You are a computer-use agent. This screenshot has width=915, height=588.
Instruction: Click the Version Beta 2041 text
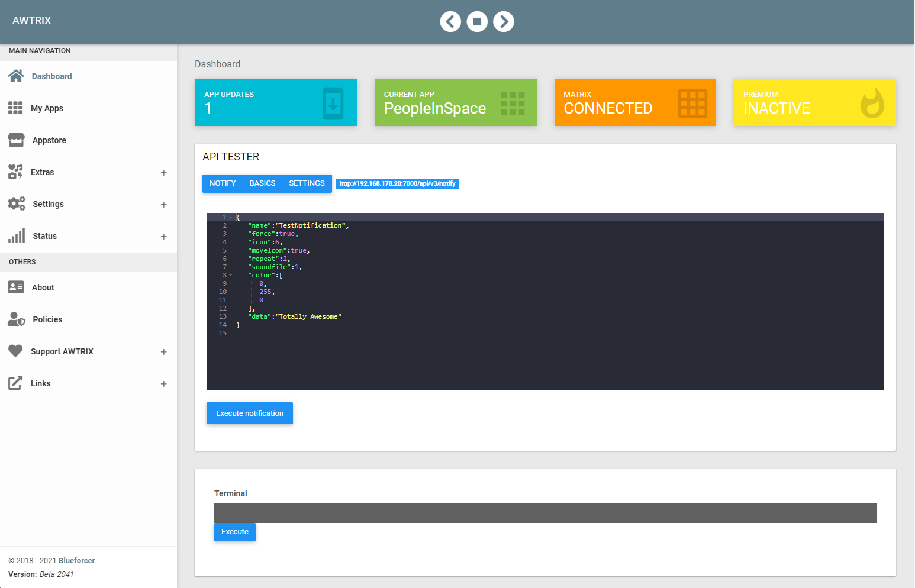coord(41,574)
